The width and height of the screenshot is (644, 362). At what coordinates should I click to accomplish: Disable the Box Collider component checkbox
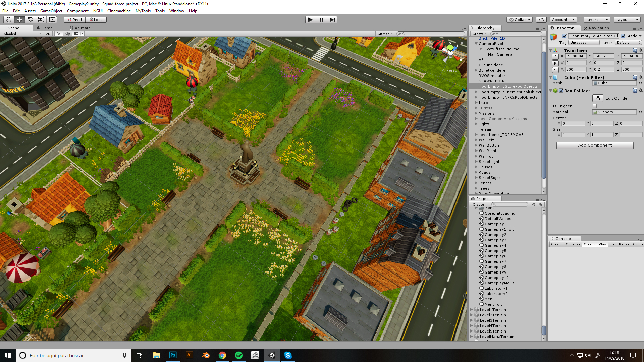(561, 90)
